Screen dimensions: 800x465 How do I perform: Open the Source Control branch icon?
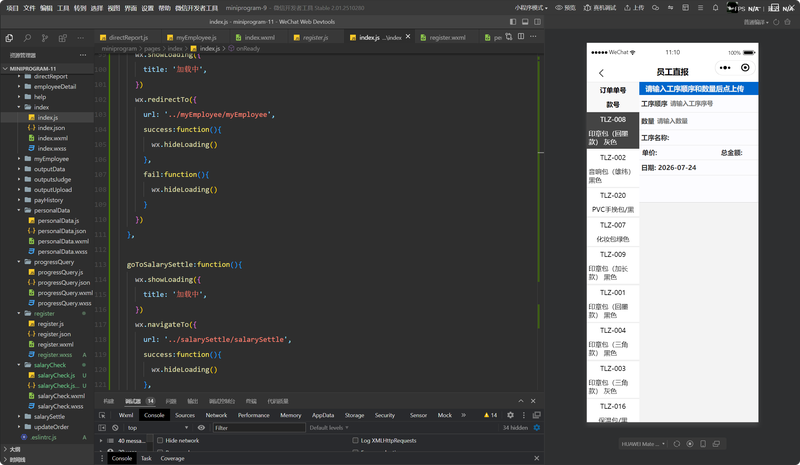[45, 38]
